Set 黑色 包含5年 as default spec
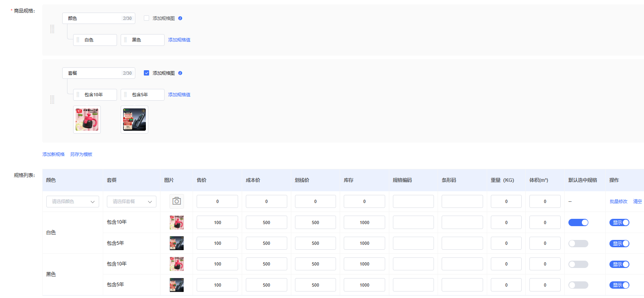The width and height of the screenshot is (644, 298). (578, 285)
